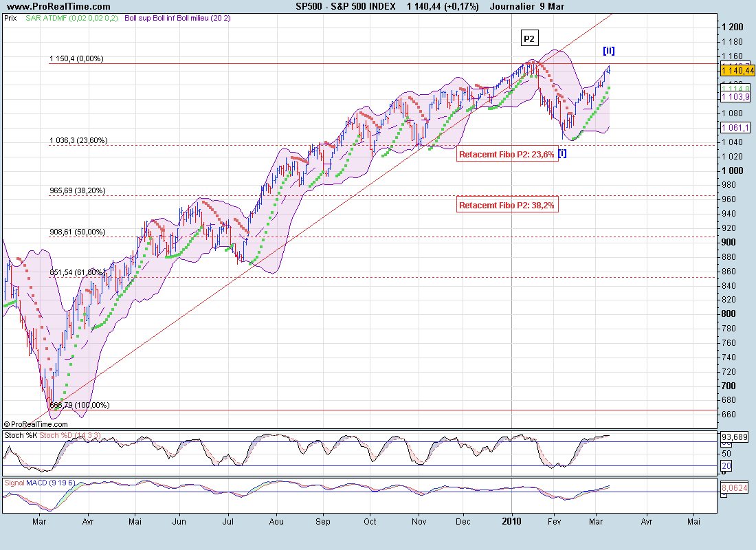
Task: Select the SP500 - S&P 500 INDEX title
Action: click(x=345, y=7)
